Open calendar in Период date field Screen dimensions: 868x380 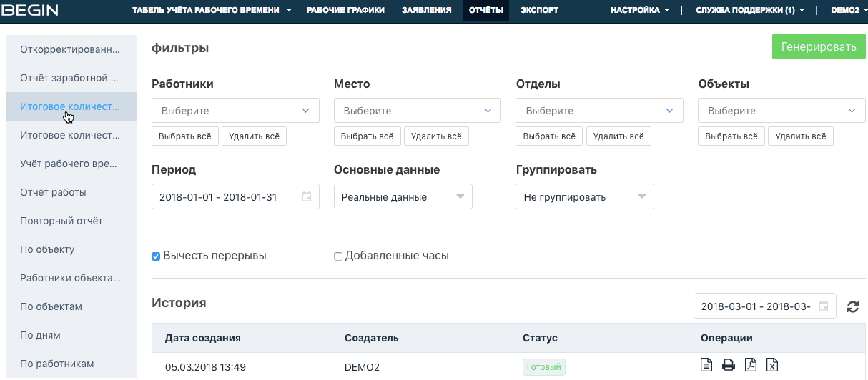[x=307, y=197]
